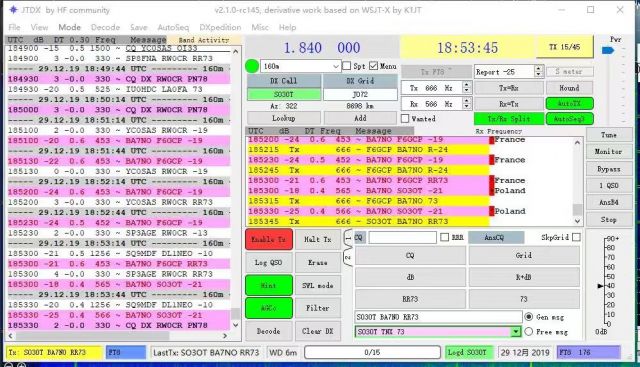This screenshot has width=640, height=367.
Task: Select message tab 2
Action: coord(348,257)
